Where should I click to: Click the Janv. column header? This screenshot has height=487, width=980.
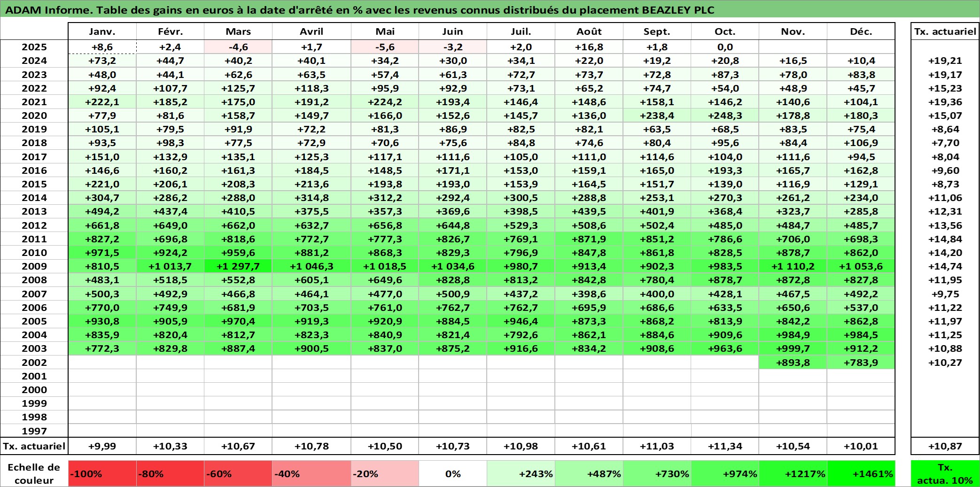pyautogui.click(x=102, y=31)
